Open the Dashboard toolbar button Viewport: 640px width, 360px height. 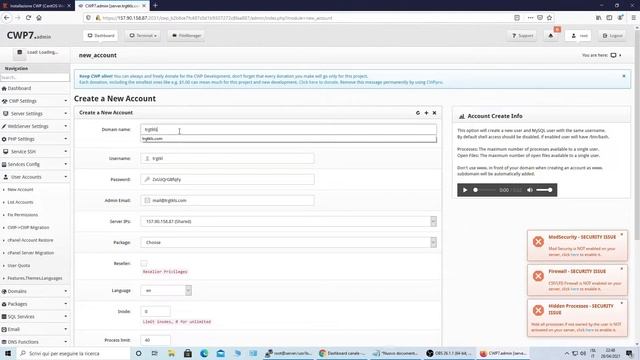(101, 36)
